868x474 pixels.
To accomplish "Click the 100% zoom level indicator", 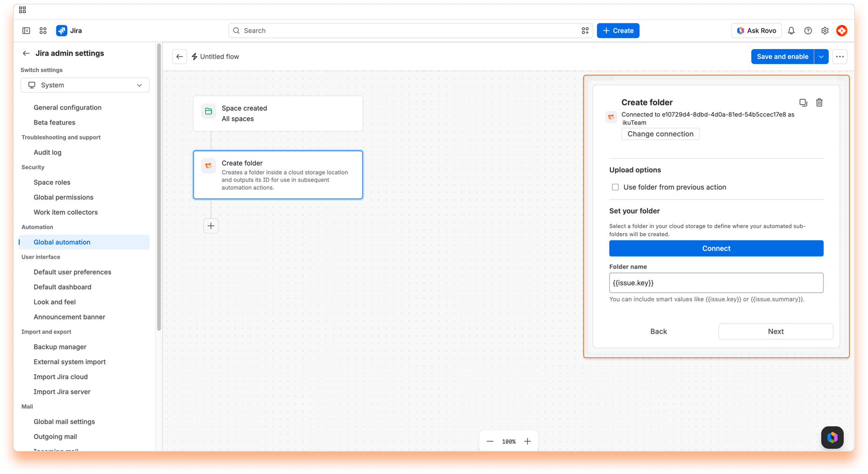I will tap(509, 442).
